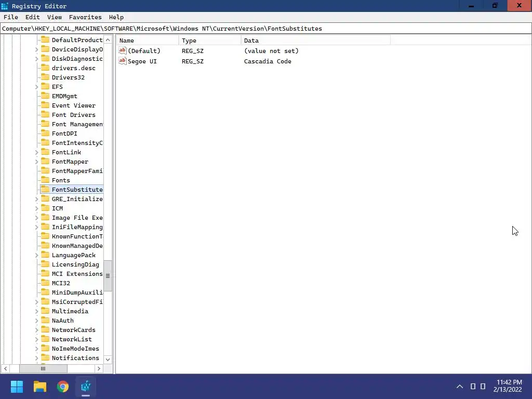This screenshot has width=532, height=399.
Task: Click the Cascadia Code data cell
Action: 268,61
